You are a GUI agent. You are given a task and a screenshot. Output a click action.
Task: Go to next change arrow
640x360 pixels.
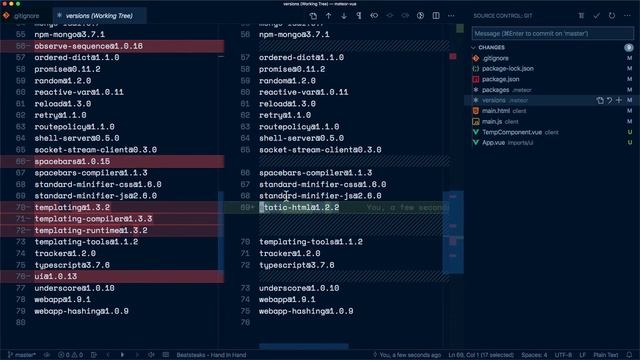344,16
